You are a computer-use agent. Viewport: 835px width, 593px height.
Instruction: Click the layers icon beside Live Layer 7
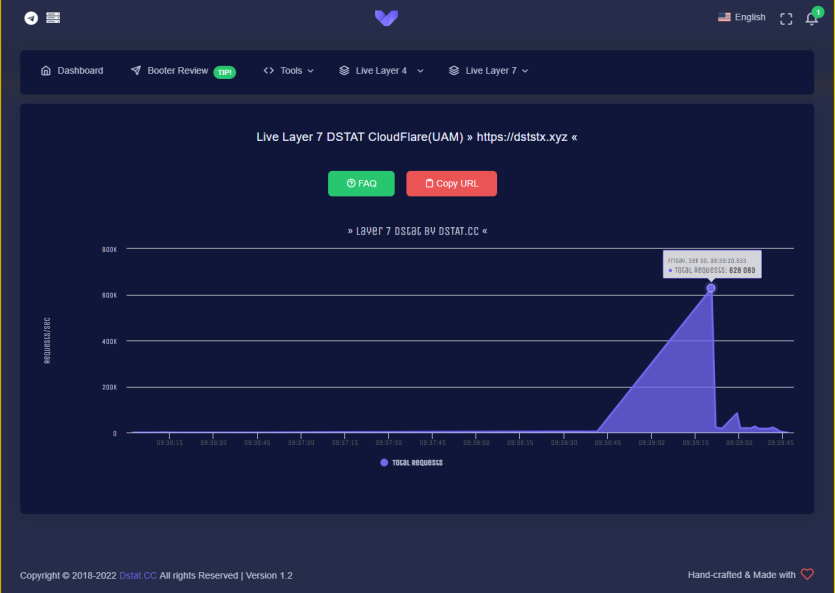455,70
